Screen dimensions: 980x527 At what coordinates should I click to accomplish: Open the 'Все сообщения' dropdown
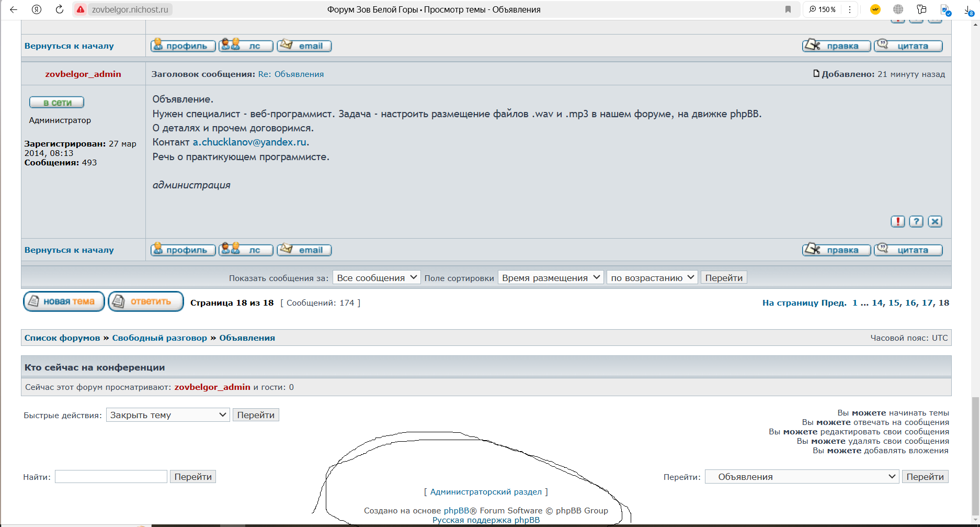click(x=377, y=277)
